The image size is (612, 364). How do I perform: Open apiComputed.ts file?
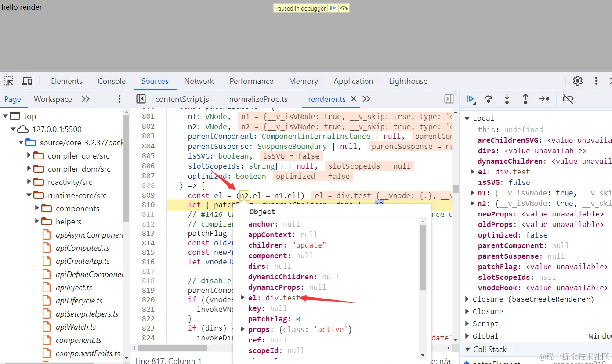[x=82, y=248]
